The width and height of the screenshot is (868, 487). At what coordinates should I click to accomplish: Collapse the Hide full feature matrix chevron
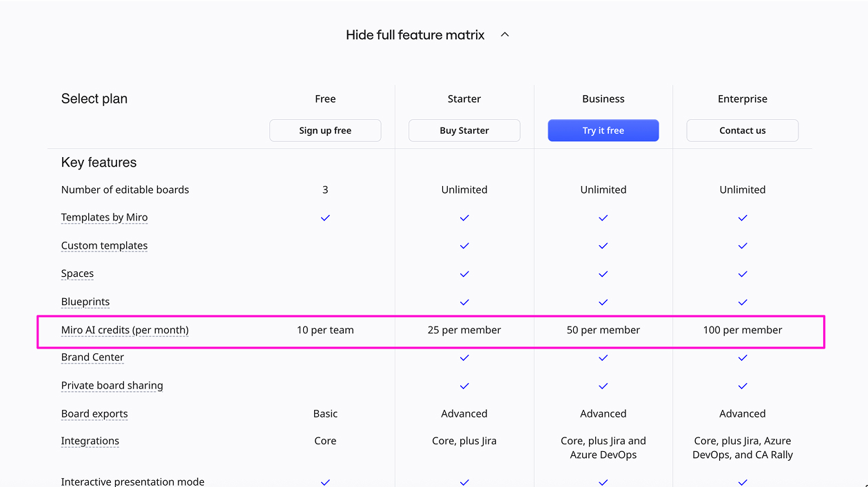coord(504,34)
